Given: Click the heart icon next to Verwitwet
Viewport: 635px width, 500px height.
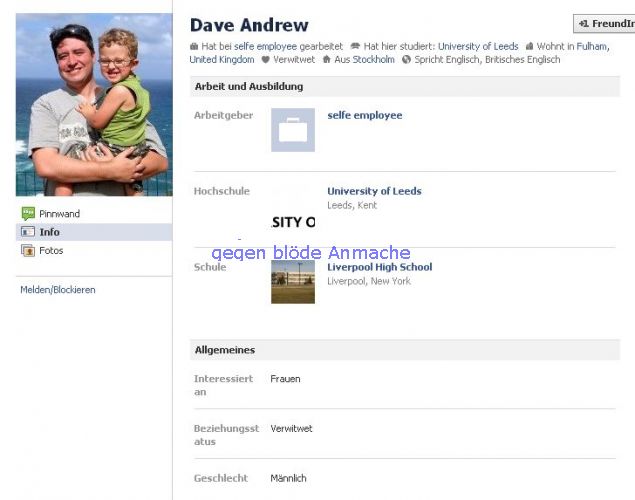Looking at the screenshot, I should pos(265,60).
